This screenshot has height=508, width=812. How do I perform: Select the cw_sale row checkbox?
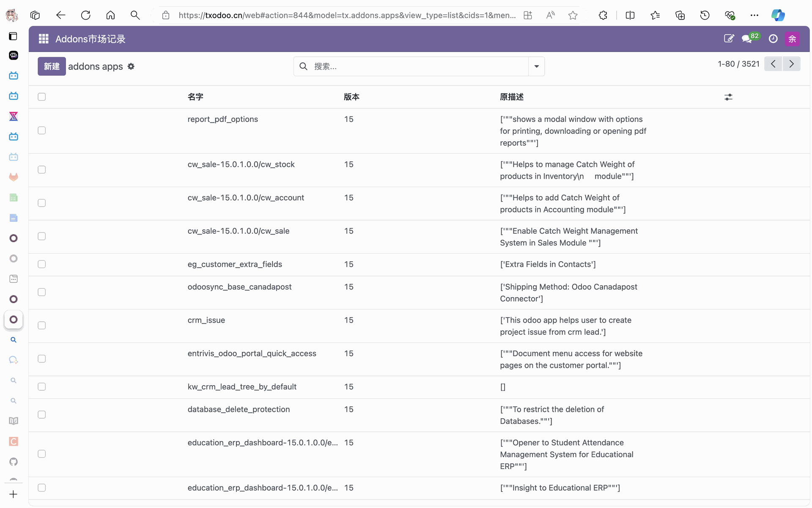(41, 236)
